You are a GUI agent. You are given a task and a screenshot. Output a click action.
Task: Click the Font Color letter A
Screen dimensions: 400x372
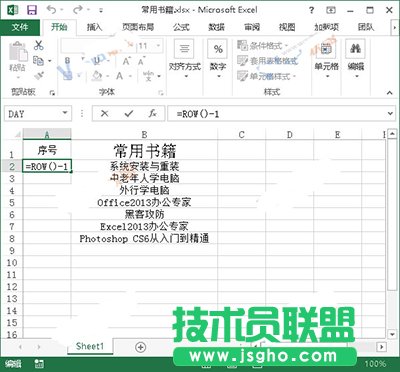(120, 76)
